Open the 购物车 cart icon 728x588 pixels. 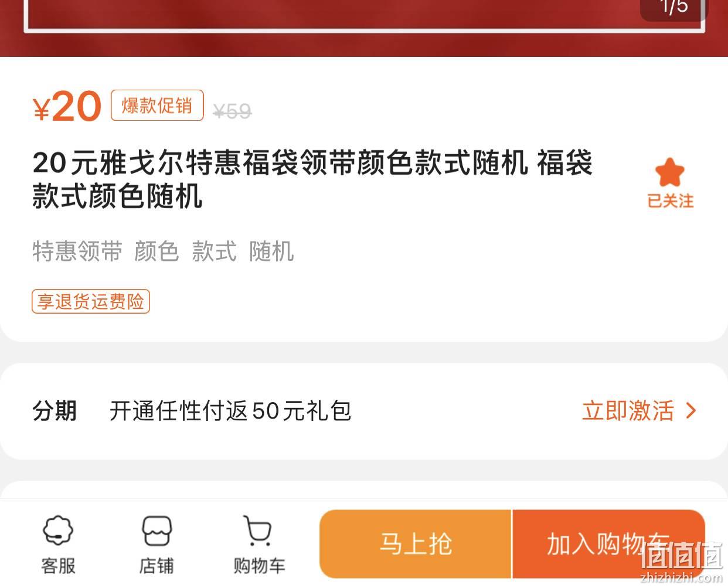(x=258, y=544)
